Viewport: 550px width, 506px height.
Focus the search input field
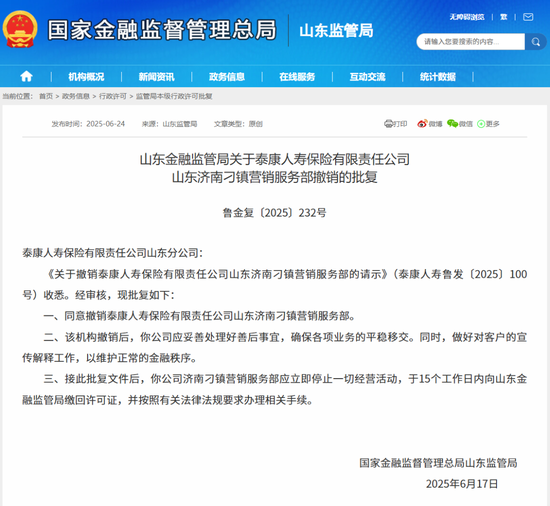pyautogui.click(x=470, y=42)
